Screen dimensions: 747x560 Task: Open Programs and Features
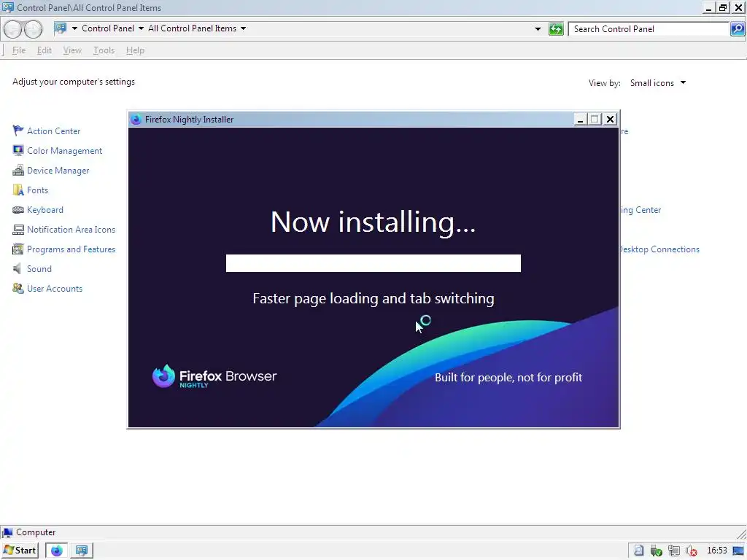point(71,249)
